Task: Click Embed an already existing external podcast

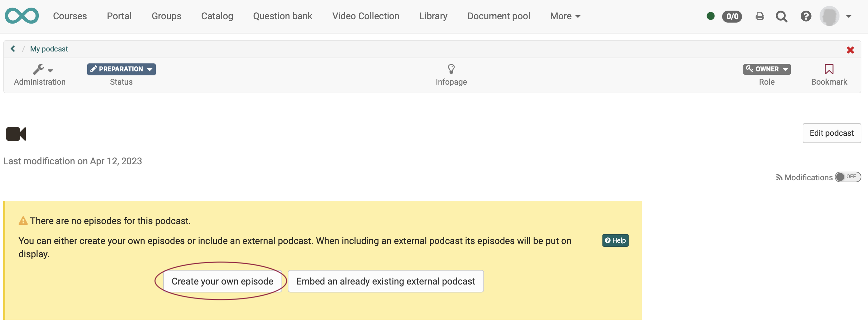Action: point(386,282)
